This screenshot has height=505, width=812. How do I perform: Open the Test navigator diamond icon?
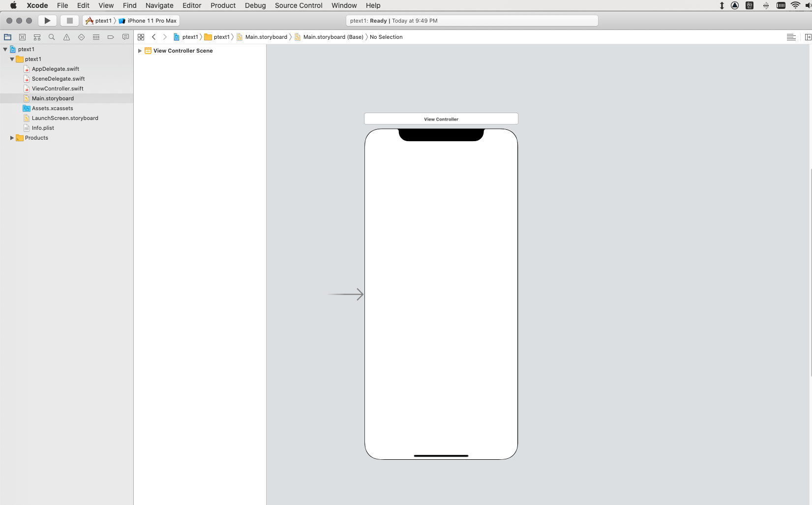(81, 37)
